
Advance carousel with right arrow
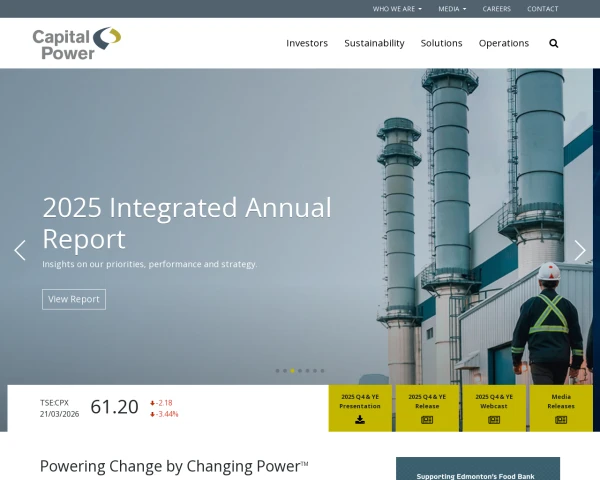pos(580,250)
